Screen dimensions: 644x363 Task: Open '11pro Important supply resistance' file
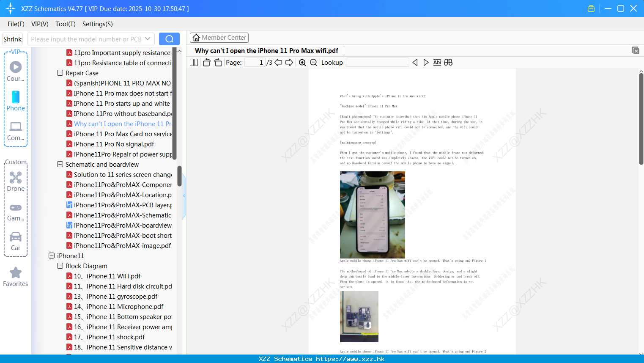118,52
